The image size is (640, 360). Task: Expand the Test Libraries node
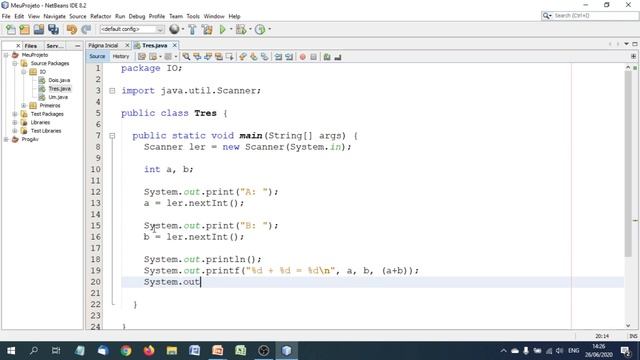click(15, 131)
